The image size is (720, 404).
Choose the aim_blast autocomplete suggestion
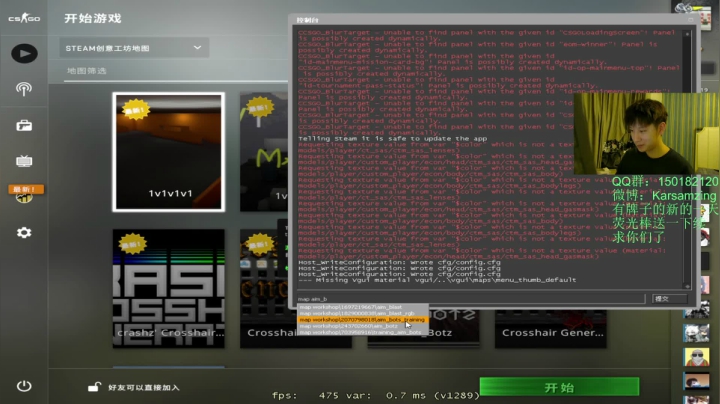point(363,307)
